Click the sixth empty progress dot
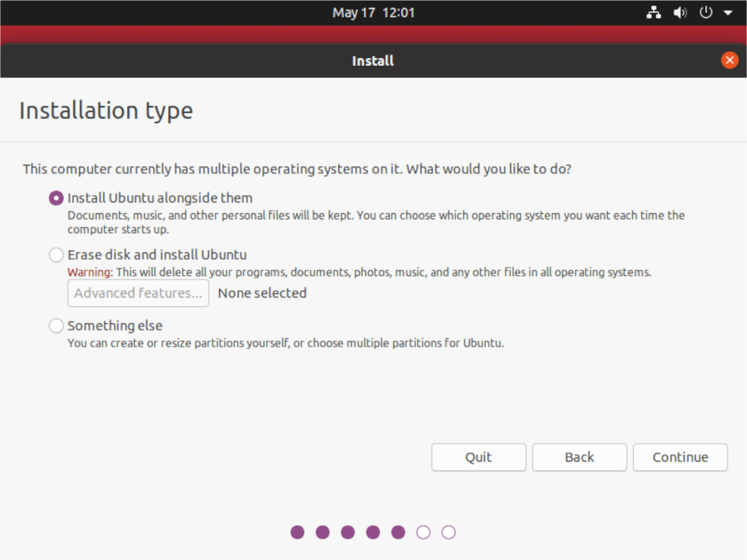Image resolution: width=747 pixels, height=560 pixels. (424, 532)
